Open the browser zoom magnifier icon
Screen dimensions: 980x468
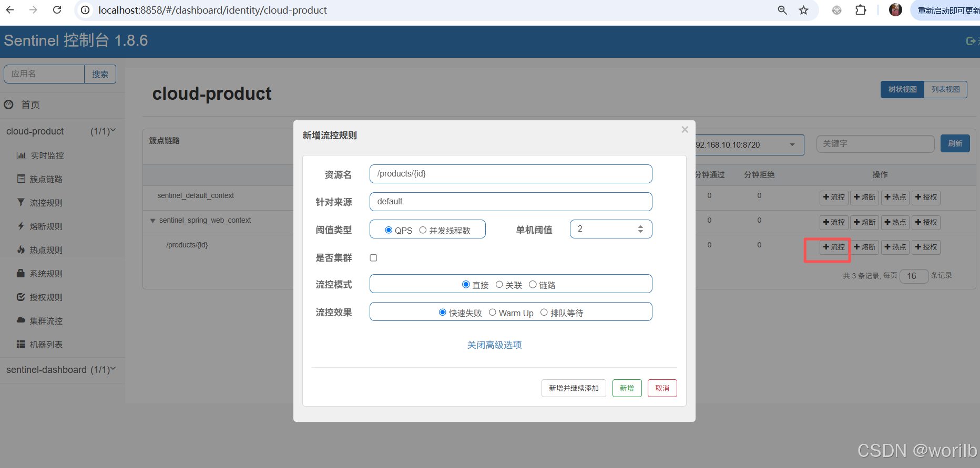pyautogui.click(x=782, y=10)
